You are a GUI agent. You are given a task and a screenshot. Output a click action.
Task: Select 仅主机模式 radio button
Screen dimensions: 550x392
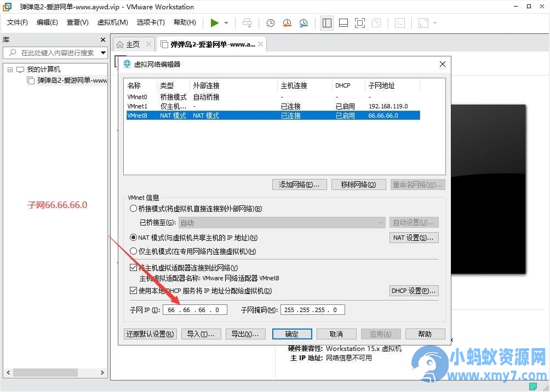click(133, 251)
